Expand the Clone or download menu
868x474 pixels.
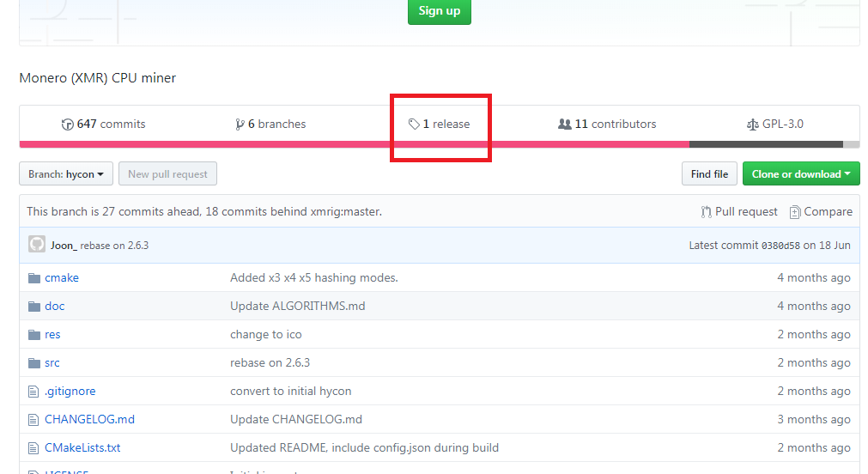801,173
